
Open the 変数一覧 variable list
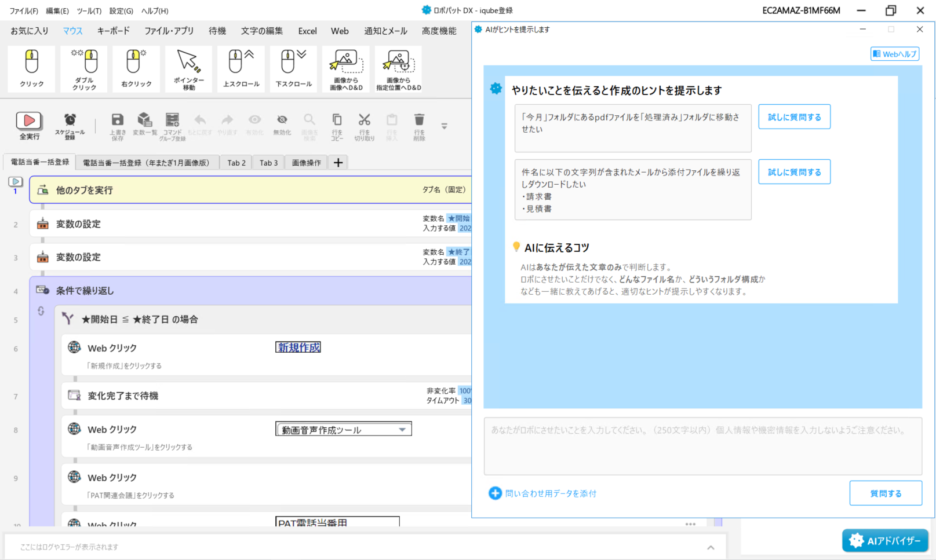(x=145, y=125)
